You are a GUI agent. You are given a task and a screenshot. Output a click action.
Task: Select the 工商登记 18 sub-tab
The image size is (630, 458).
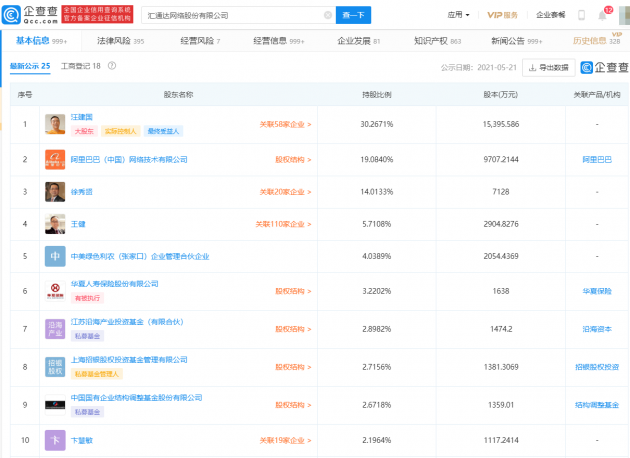[80, 66]
